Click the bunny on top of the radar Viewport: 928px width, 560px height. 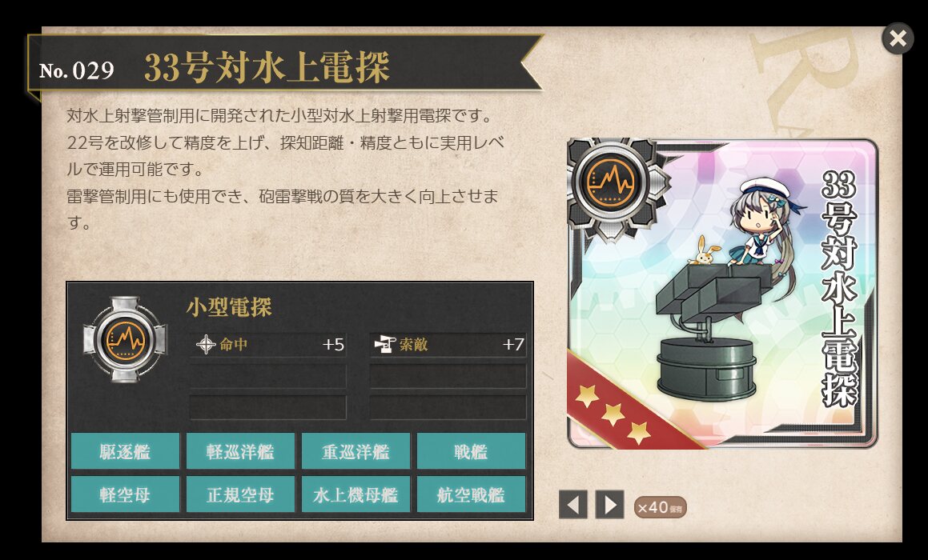pyautogui.click(x=702, y=250)
